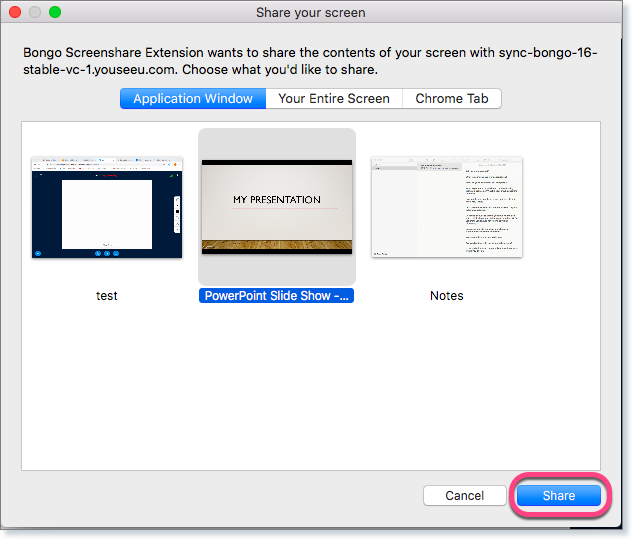
Task: Click the 'Notes' label under thumbnail
Action: [x=447, y=296]
